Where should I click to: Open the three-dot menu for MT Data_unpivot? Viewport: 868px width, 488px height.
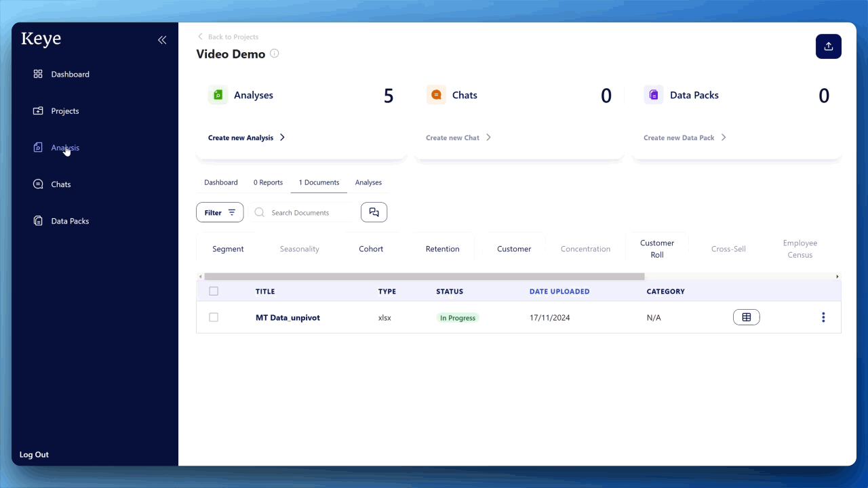[x=823, y=317]
